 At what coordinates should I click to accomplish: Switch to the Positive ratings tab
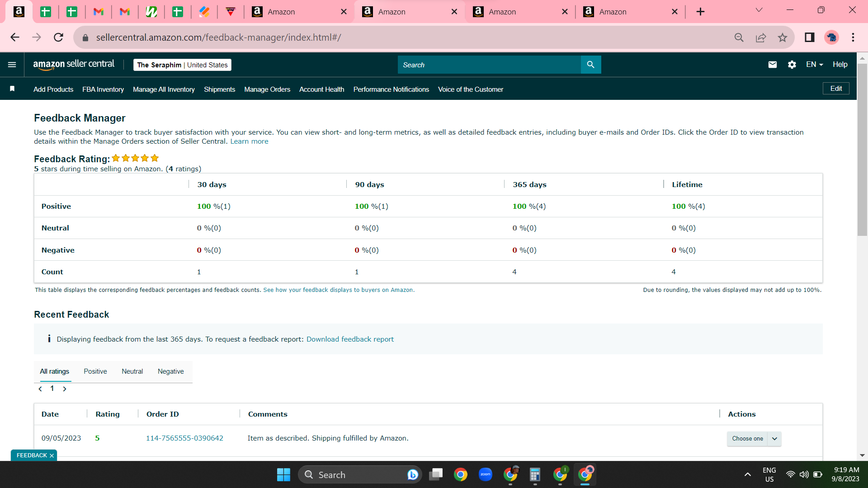coord(95,371)
